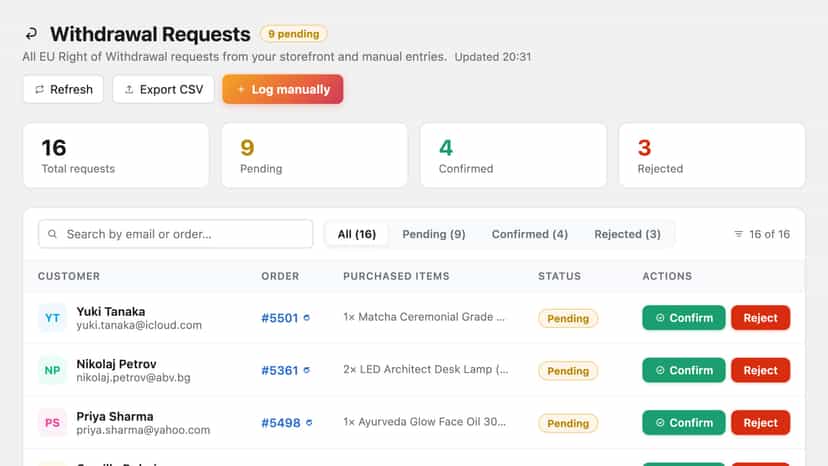Click the name Priya Sharma

click(115, 416)
